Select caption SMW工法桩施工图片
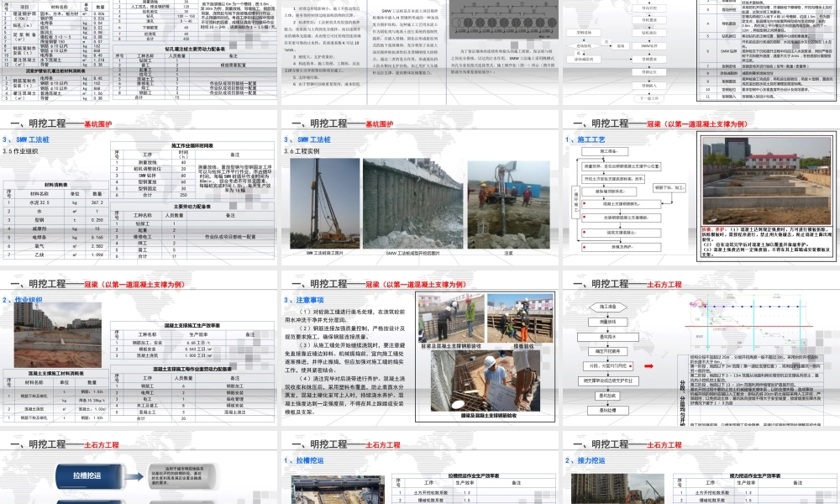 click(x=324, y=253)
